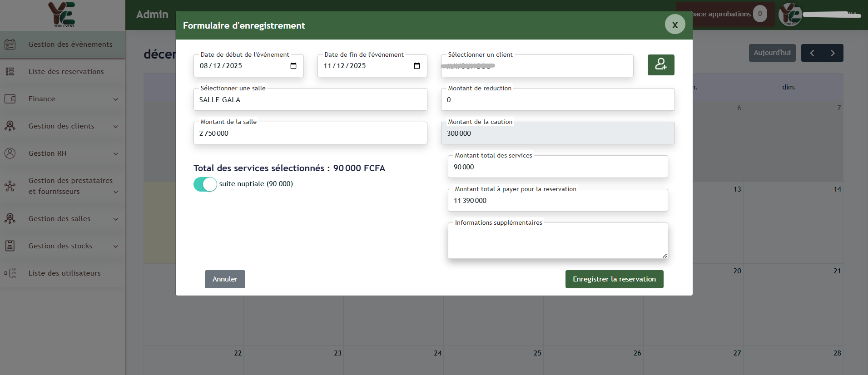
Task: Expand the Gestion des salles chevron
Action: tap(116, 219)
